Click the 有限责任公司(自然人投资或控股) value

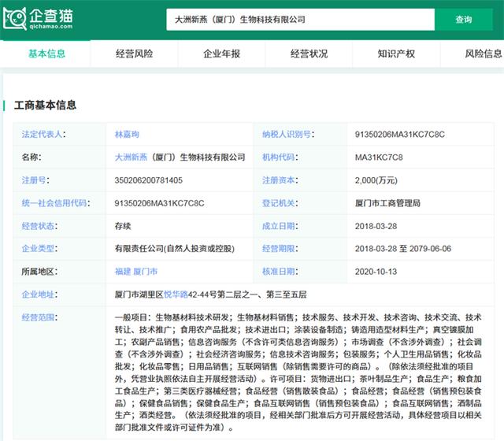175,249
